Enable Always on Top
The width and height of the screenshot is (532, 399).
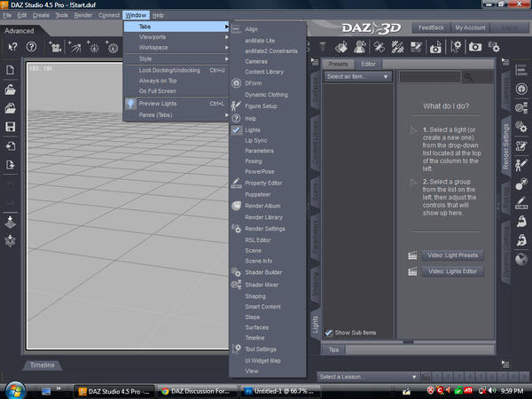176,81
